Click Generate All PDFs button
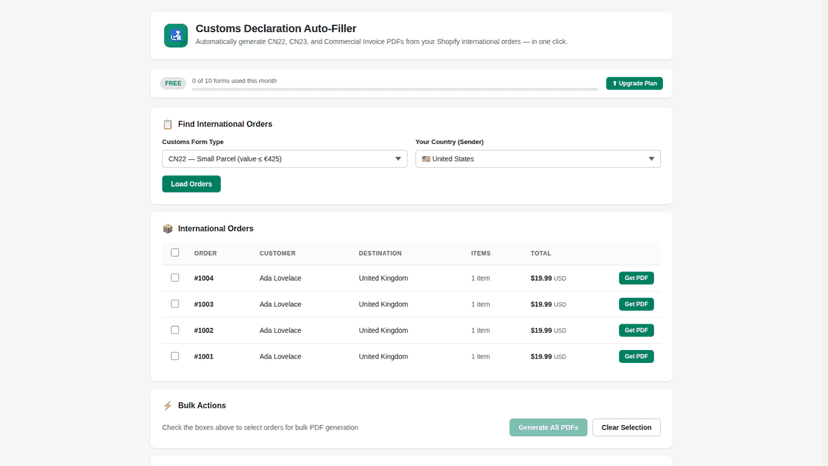 point(548,427)
